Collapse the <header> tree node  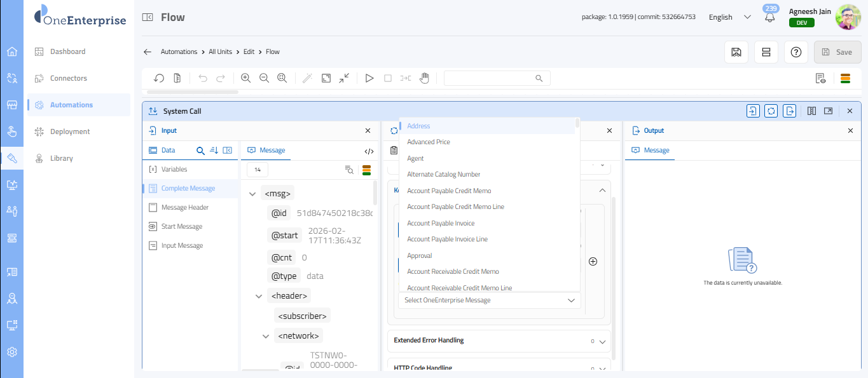pyautogui.click(x=259, y=296)
